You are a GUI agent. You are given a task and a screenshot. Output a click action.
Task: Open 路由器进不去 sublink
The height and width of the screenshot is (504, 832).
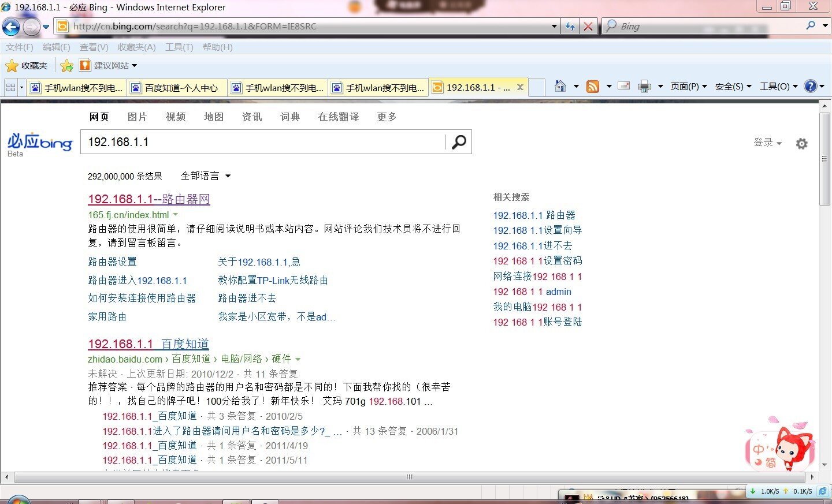pos(247,298)
